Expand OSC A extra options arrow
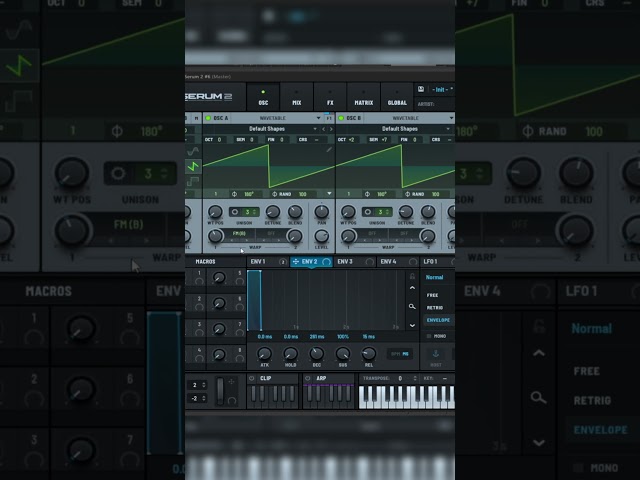This screenshot has width=640, height=480. click(x=329, y=193)
